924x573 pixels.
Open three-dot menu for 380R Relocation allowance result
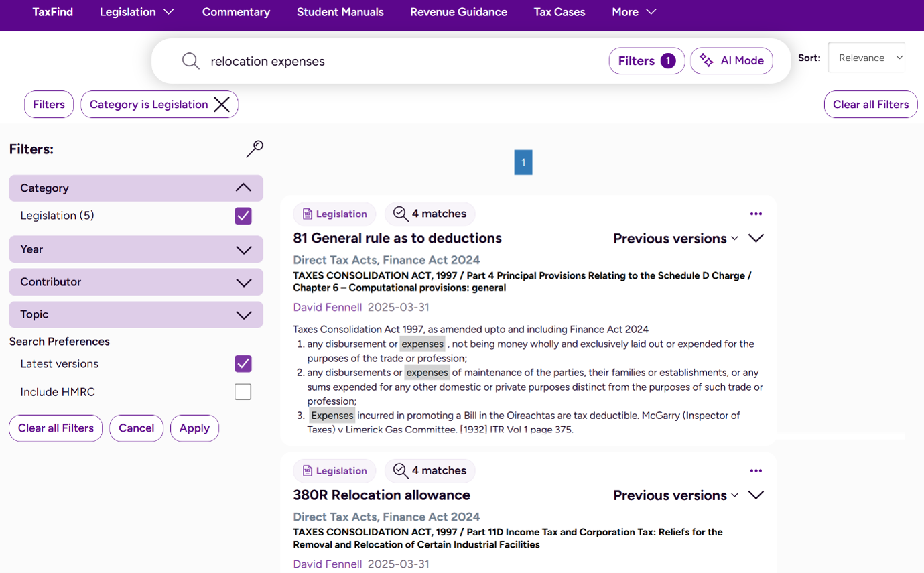pyautogui.click(x=756, y=470)
